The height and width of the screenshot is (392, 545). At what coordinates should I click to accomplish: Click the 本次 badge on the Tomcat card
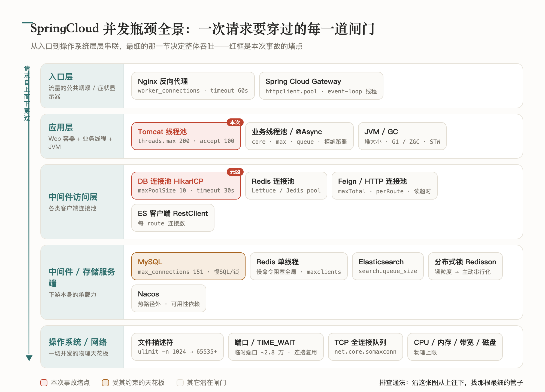coord(235,122)
